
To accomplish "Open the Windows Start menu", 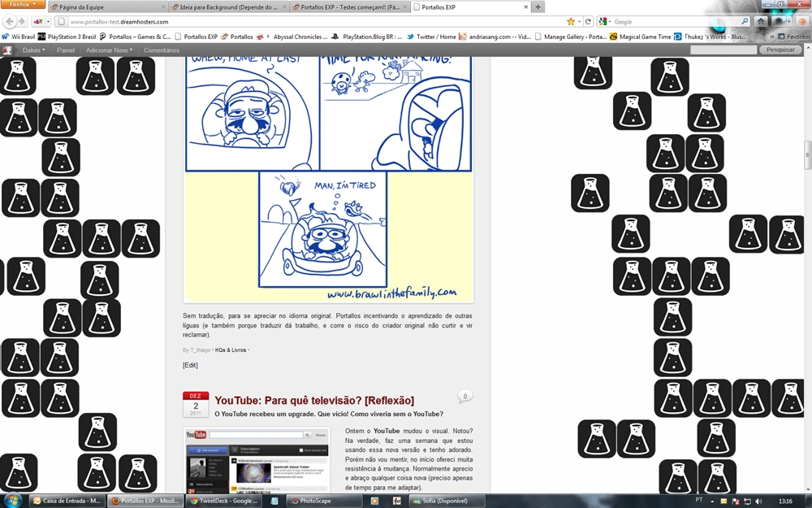I will pos(12,500).
